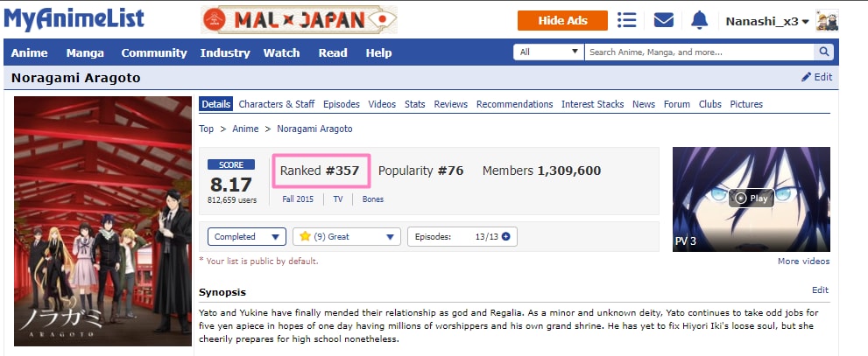Switch to the Interest Stacks tab
This screenshot has width=868, height=356.
pyautogui.click(x=592, y=104)
